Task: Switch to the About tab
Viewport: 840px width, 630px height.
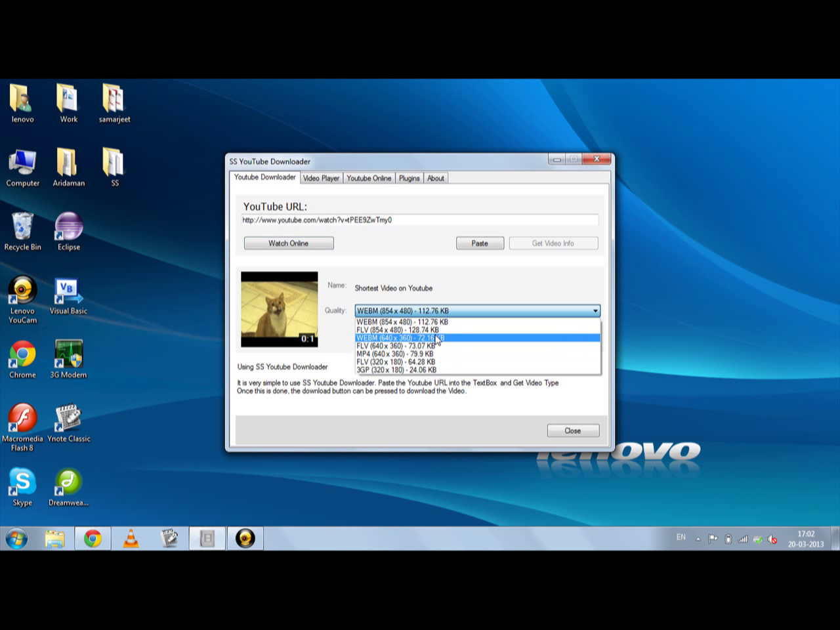Action: click(x=436, y=178)
